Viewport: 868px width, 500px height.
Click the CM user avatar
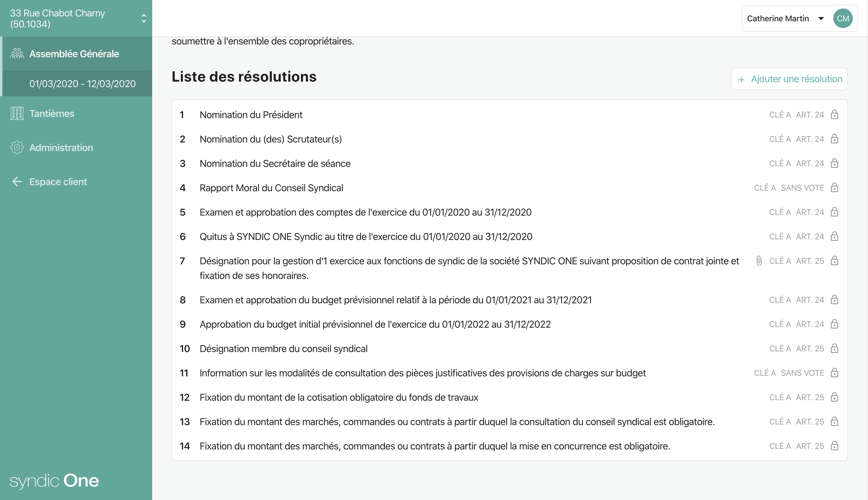coord(843,19)
